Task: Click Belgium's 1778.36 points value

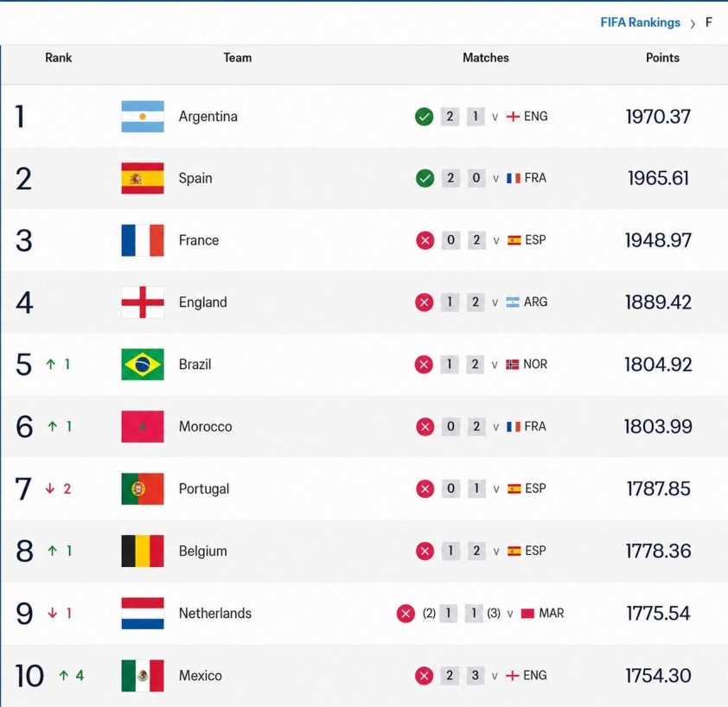Action: pyautogui.click(x=658, y=551)
